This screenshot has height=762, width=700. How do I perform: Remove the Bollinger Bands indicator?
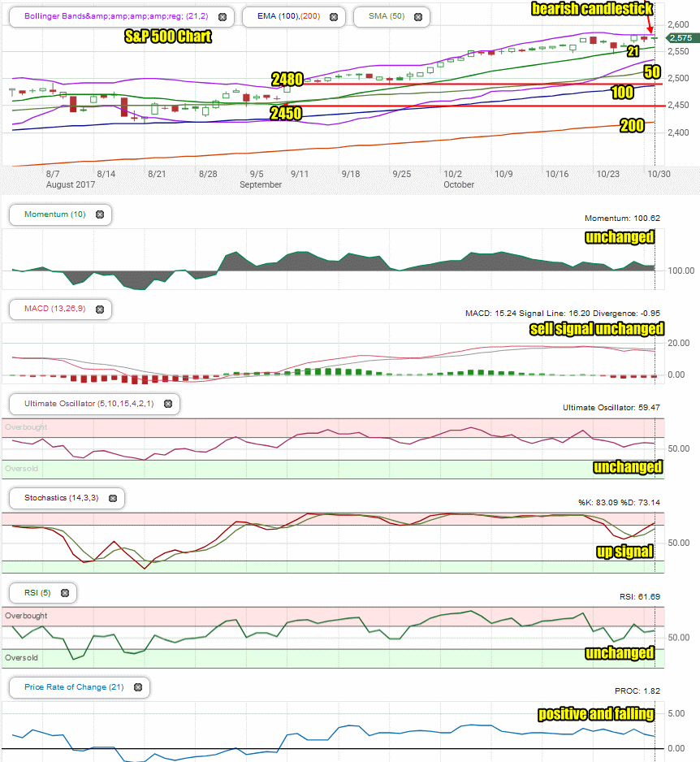point(223,17)
